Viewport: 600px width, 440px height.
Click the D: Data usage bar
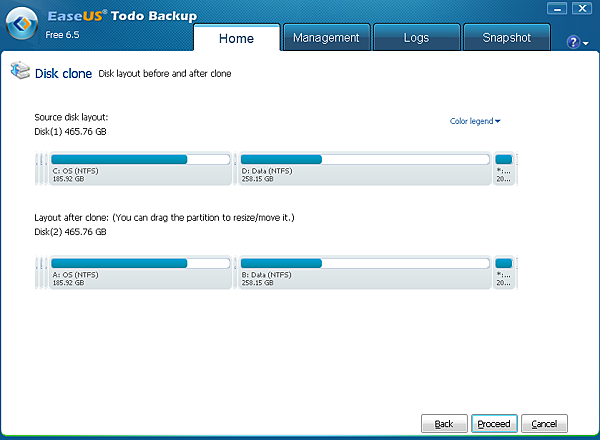(x=365, y=159)
